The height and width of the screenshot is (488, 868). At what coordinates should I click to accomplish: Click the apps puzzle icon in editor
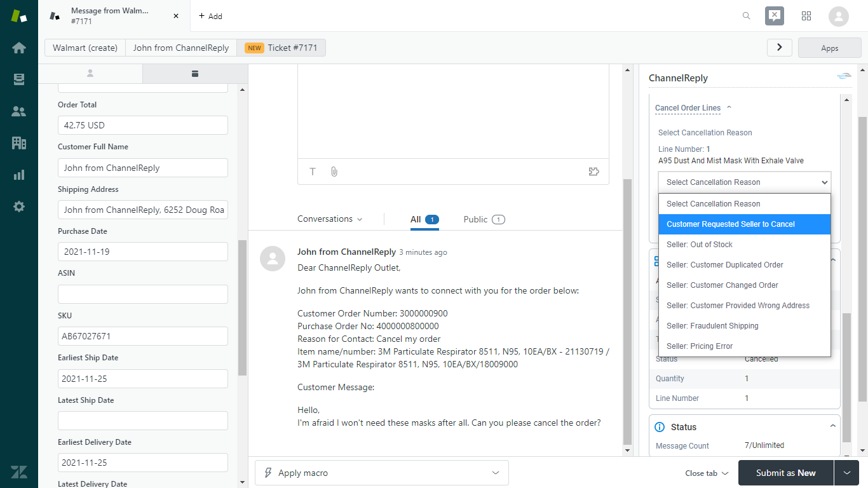pyautogui.click(x=594, y=172)
